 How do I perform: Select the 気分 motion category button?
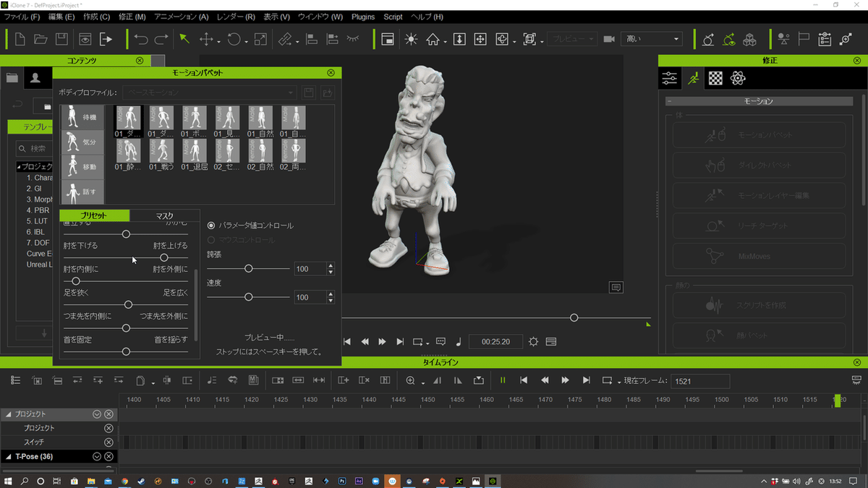click(82, 142)
